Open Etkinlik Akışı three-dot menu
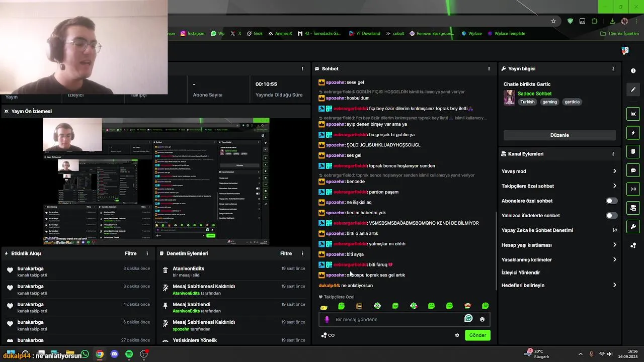This screenshot has height=362, width=644. click(x=147, y=253)
